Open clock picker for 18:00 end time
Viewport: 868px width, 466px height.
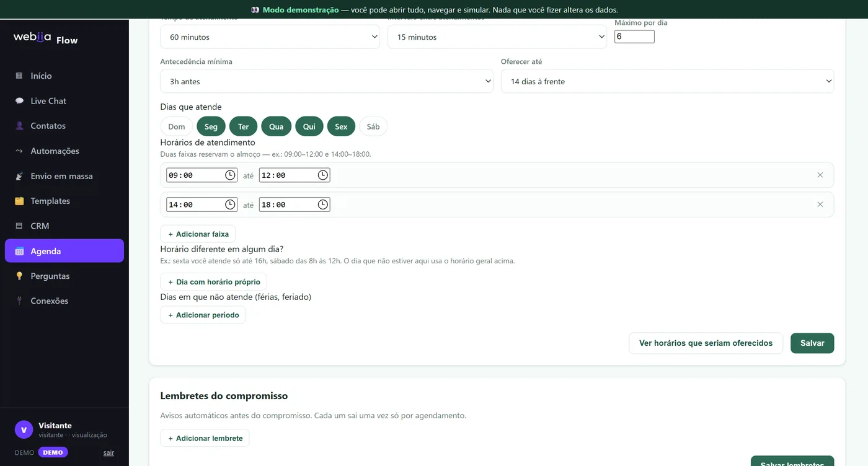(x=323, y=204)
